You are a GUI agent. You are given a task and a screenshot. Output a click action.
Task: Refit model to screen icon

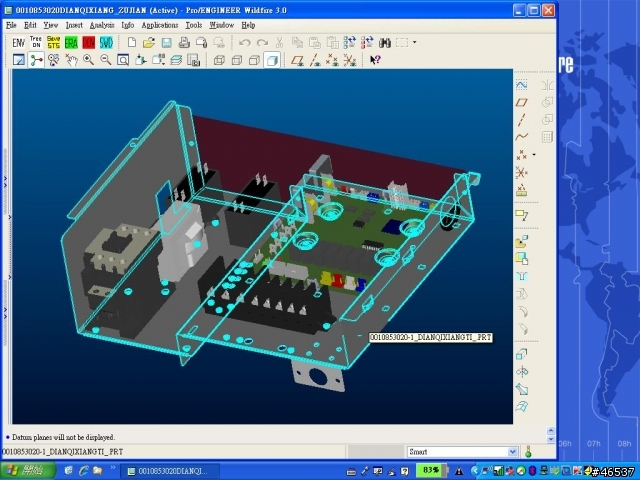coord(123,60)
